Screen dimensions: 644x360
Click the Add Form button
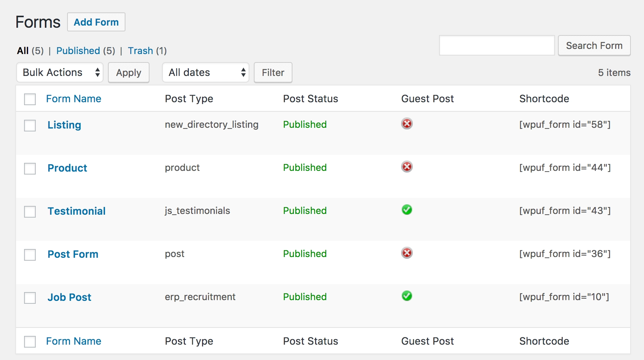click(96, 22)
